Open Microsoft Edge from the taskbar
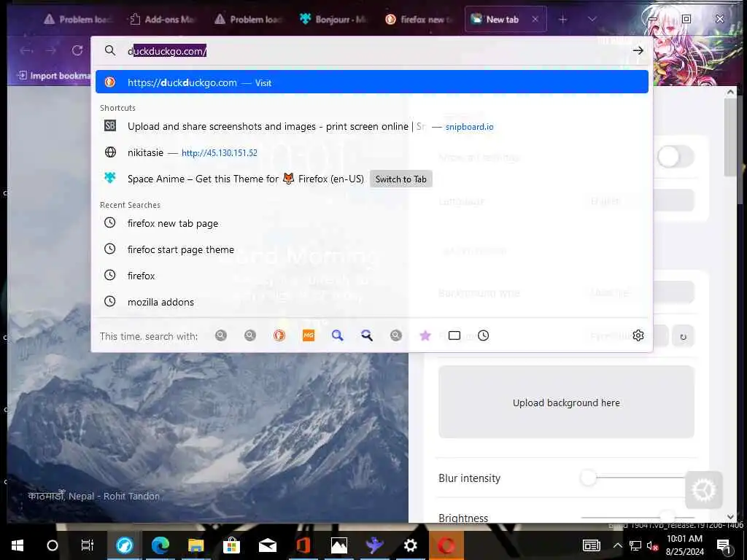747x560 pixels. (x=160, y=545)
